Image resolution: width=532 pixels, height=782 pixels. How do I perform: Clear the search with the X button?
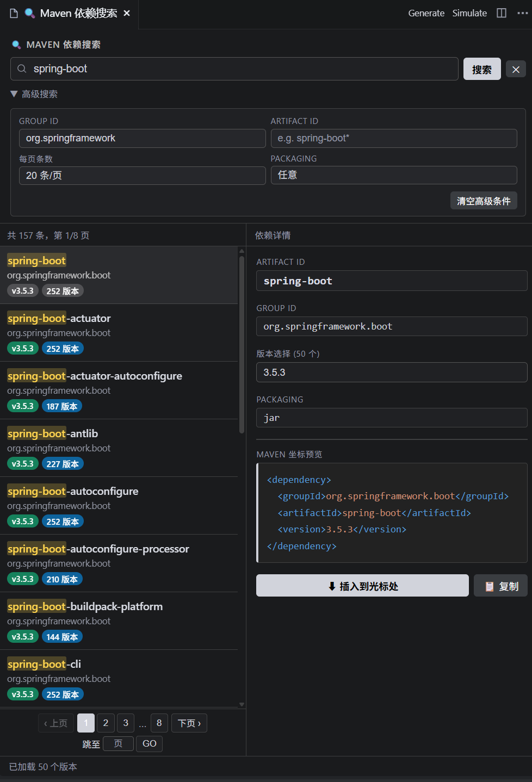[x=516, y=69]
